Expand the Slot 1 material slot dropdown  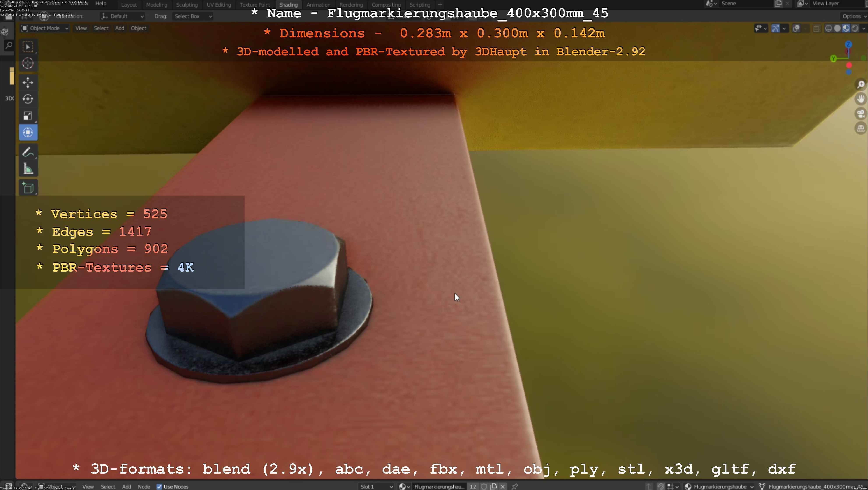[376, 487]
